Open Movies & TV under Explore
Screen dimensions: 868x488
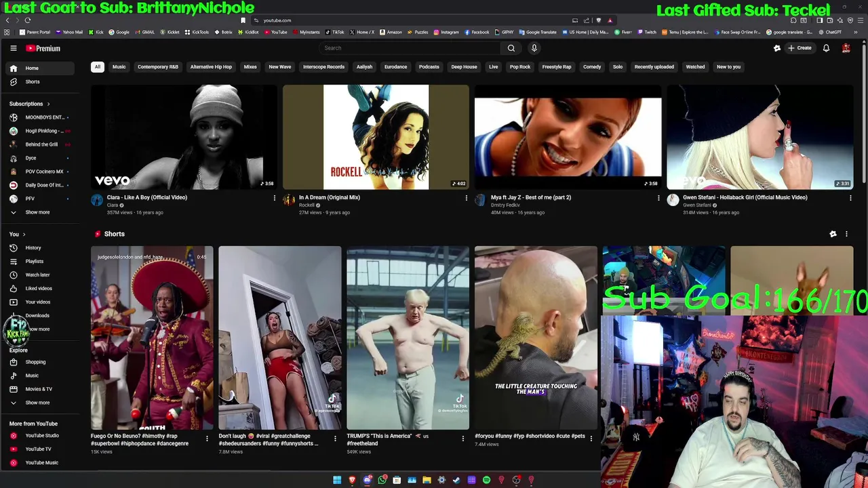(x=40, y=389)
